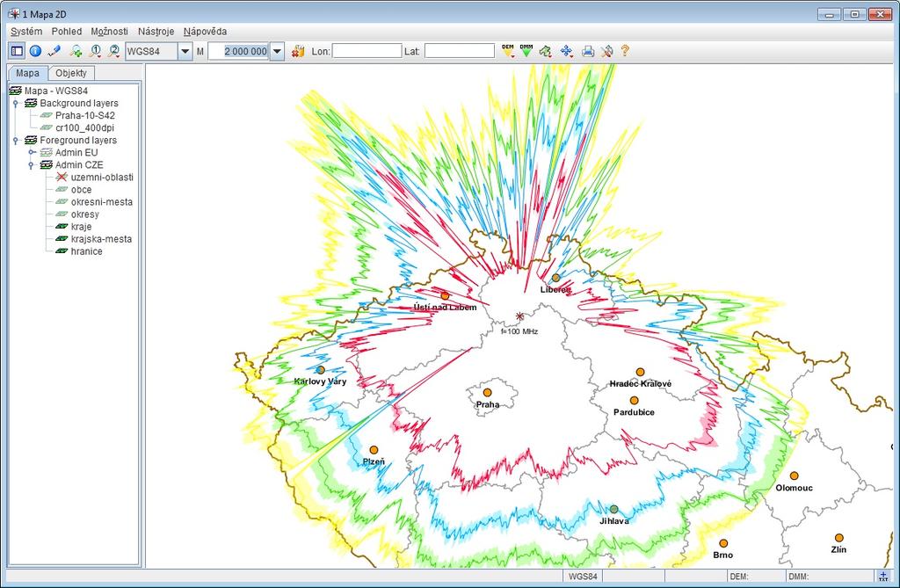Click the Foreground layers group icon
The image size is (900, 588).
(x=31, y=140)
